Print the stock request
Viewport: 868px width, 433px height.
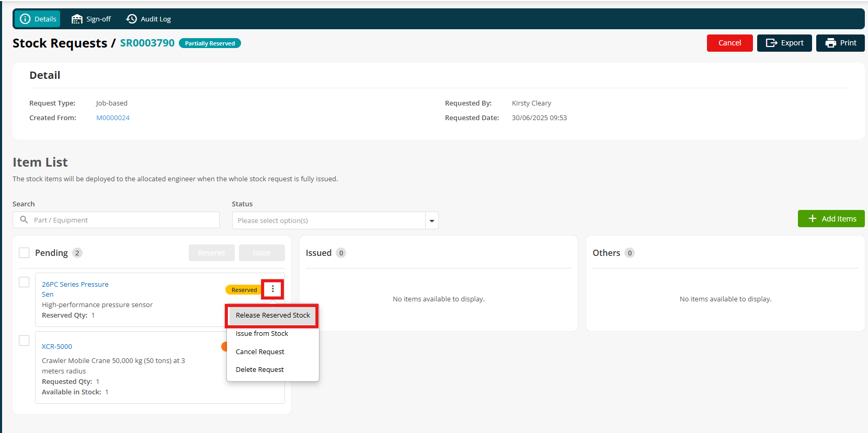840,43
